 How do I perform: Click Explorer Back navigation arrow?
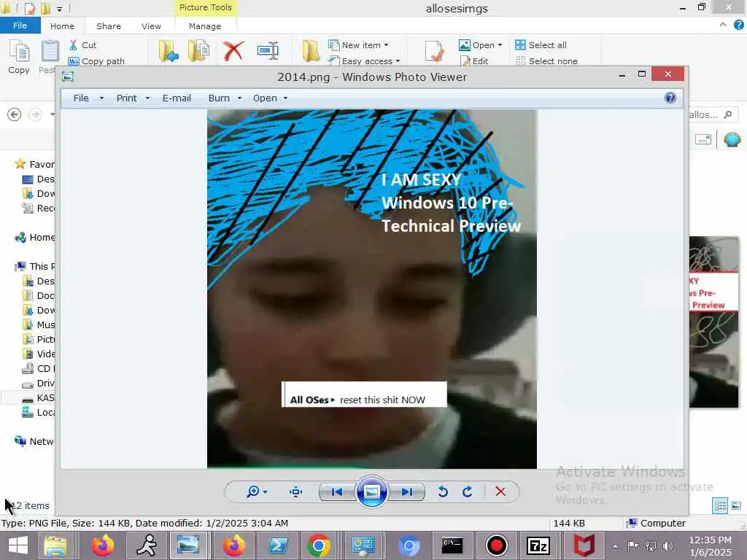[15, 114]
